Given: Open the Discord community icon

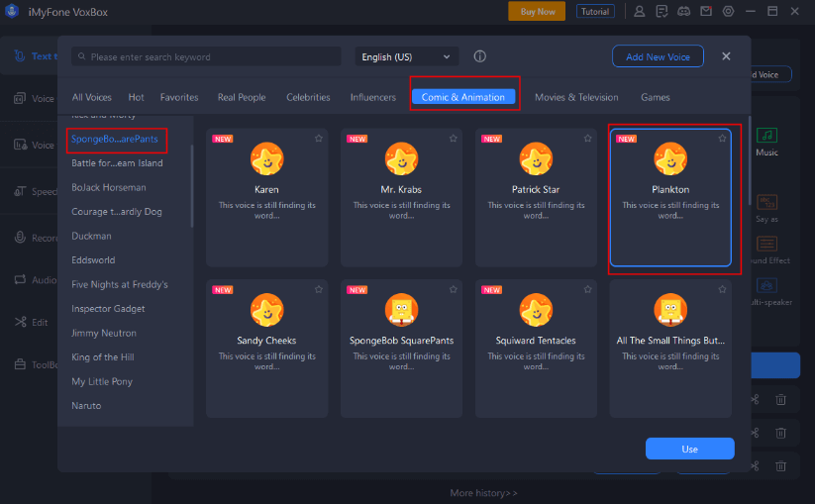Looking at the screenshot, I should 684,12.
